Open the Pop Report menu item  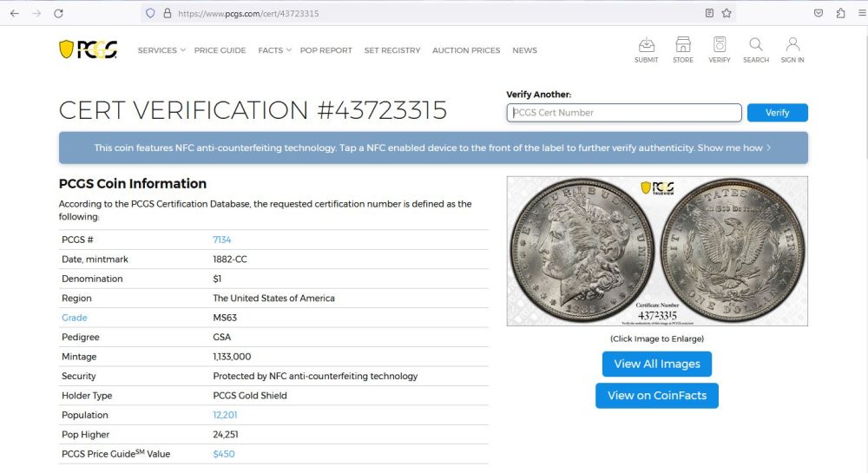click(x=326, y=50)
